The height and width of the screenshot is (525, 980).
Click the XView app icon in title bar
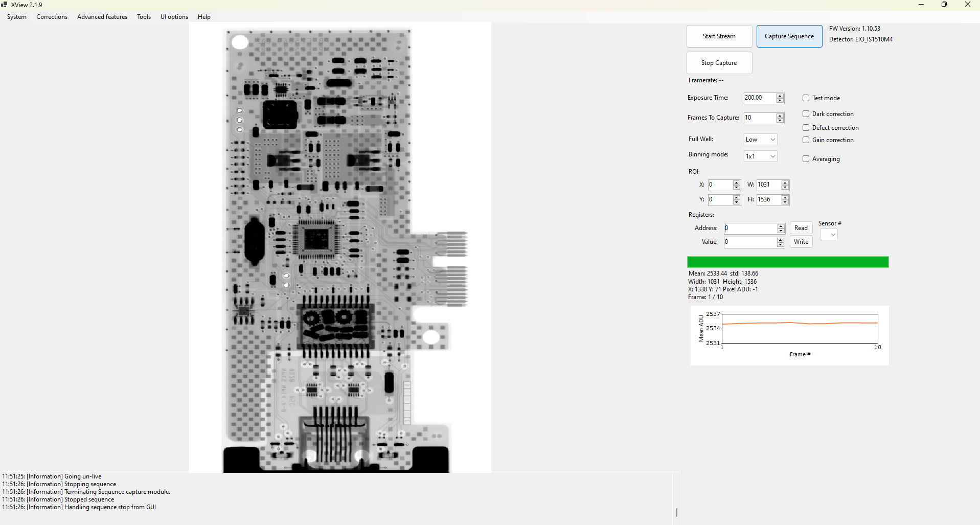click(x=5, y=5)
